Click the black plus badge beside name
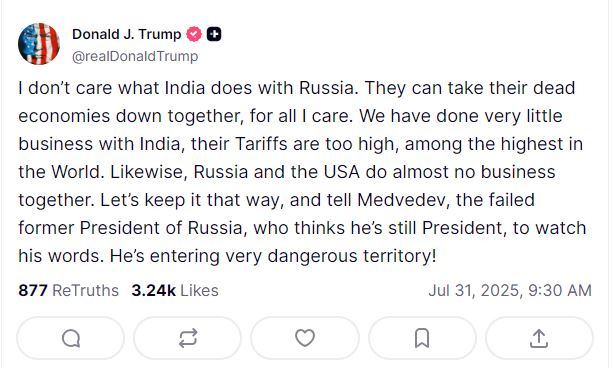Screen dimensions: 613x368 point(214,34)
